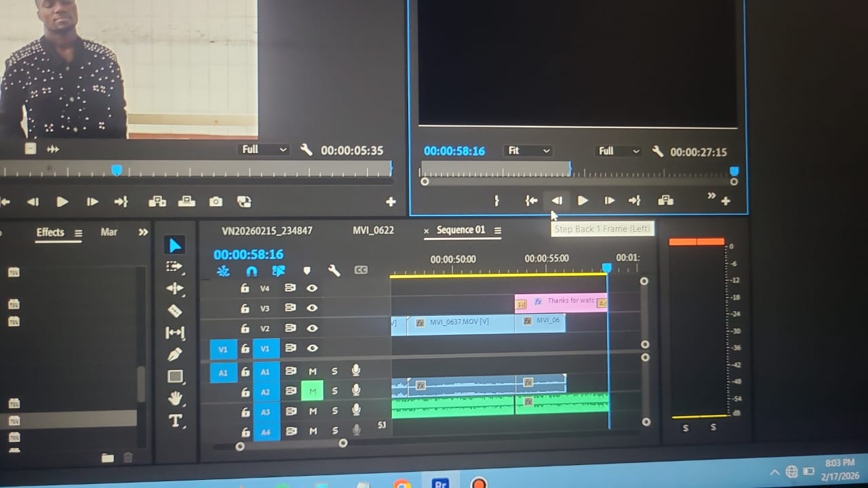Viewport: 868px width, 488px height.
Task: Hide the V3 track output
Action: [312, 308]
